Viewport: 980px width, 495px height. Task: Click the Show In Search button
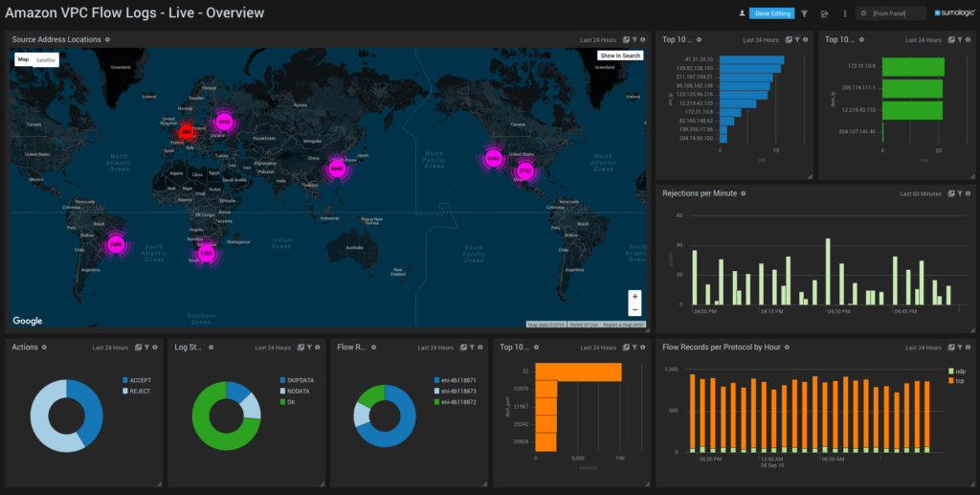(x=620, y=56)
